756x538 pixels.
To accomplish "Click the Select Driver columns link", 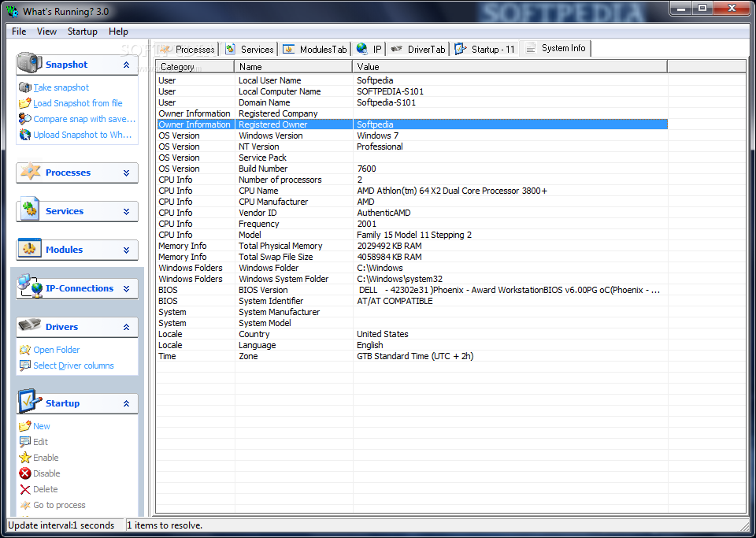I will tap(73, 366).
